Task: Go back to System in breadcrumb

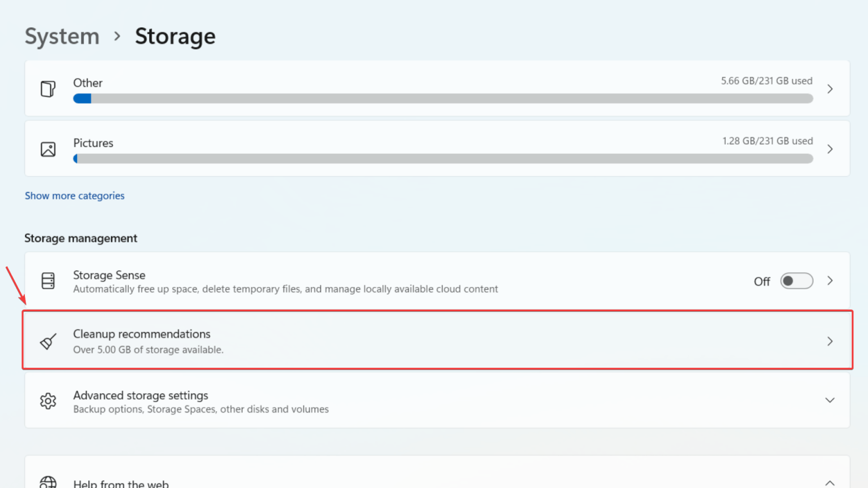Action: click(x=62, y=37)
